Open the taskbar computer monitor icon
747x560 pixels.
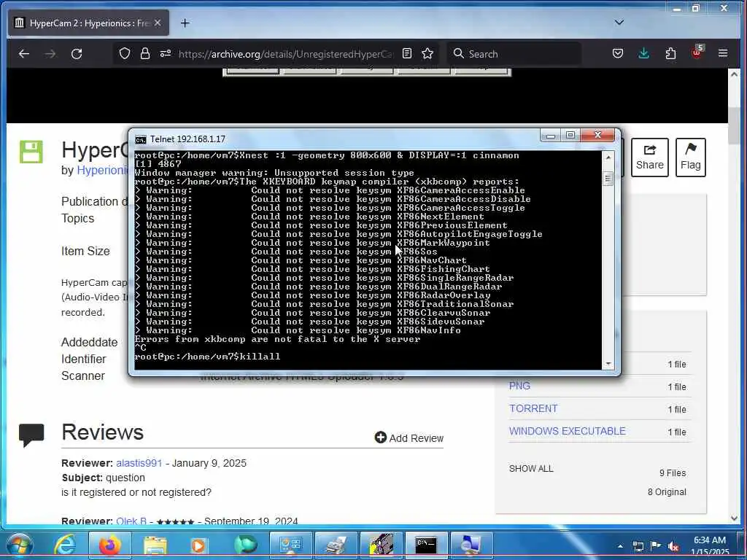pos(471,545)
